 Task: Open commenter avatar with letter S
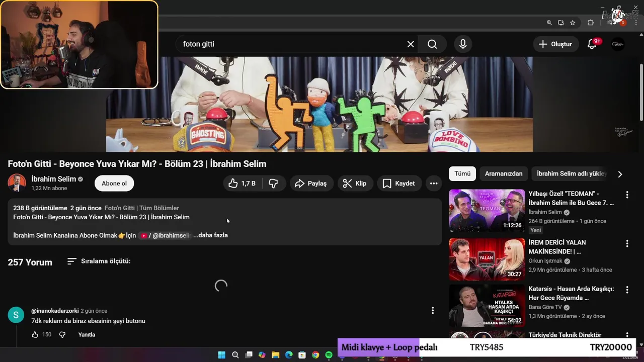16,315
